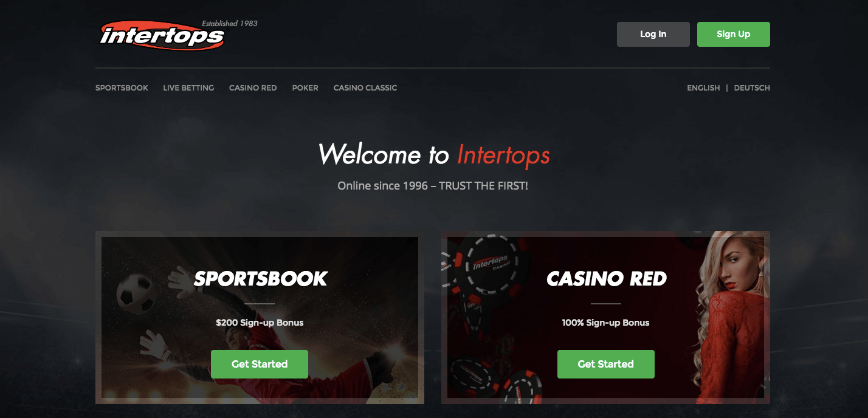Open the Log In button
The image size is (868, 418).
(x=653, y=35)
